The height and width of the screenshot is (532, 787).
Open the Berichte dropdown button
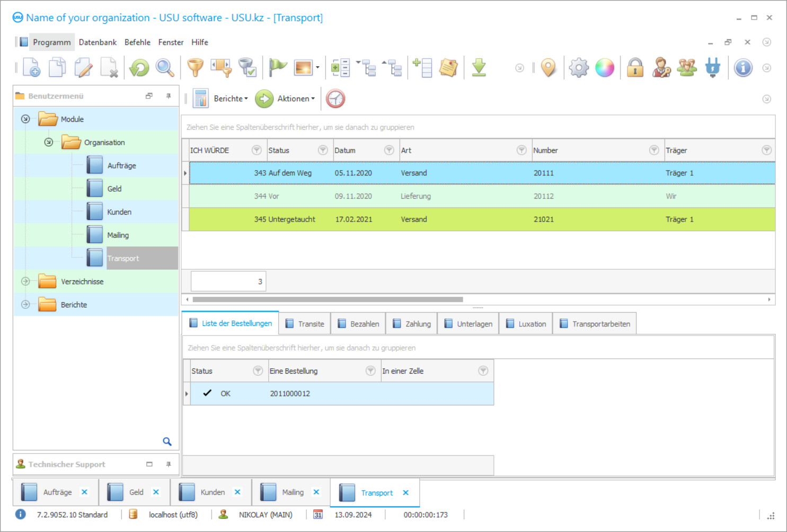(221, 99)
